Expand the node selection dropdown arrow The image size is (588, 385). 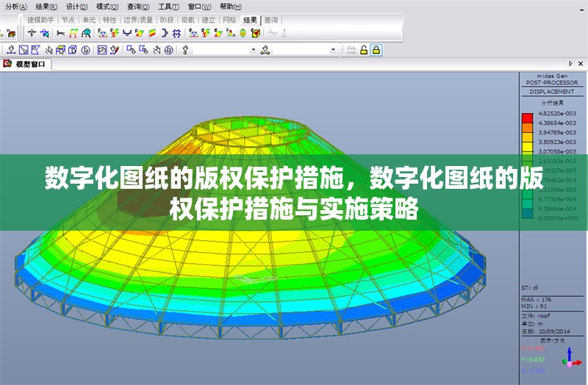click(254, 50)
